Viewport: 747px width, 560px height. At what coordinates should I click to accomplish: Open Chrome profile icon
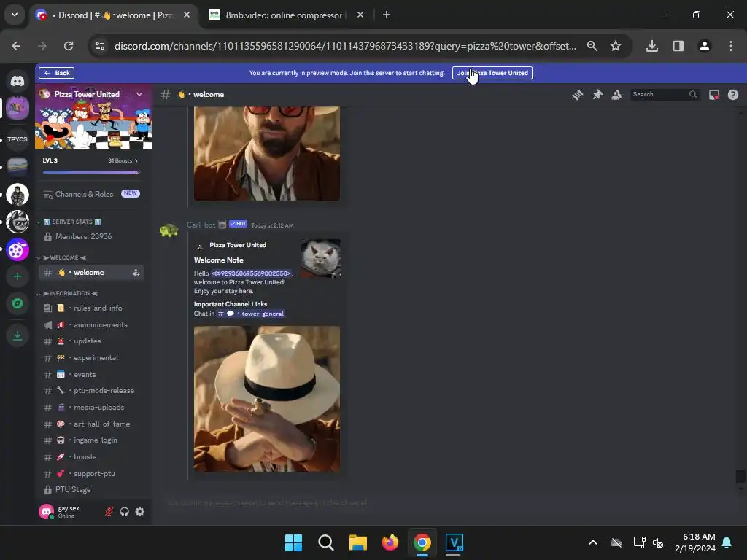point(705,46)
